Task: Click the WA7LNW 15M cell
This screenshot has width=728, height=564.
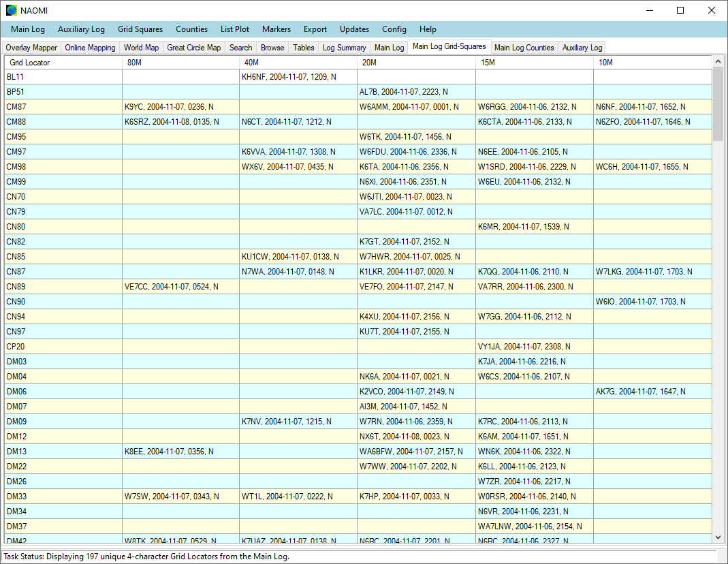Action: point(535,526)
